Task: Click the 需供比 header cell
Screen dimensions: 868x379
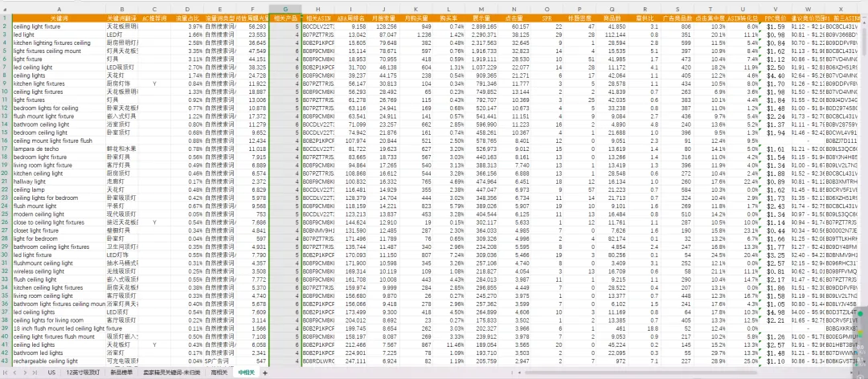Action: pos(645,18)
